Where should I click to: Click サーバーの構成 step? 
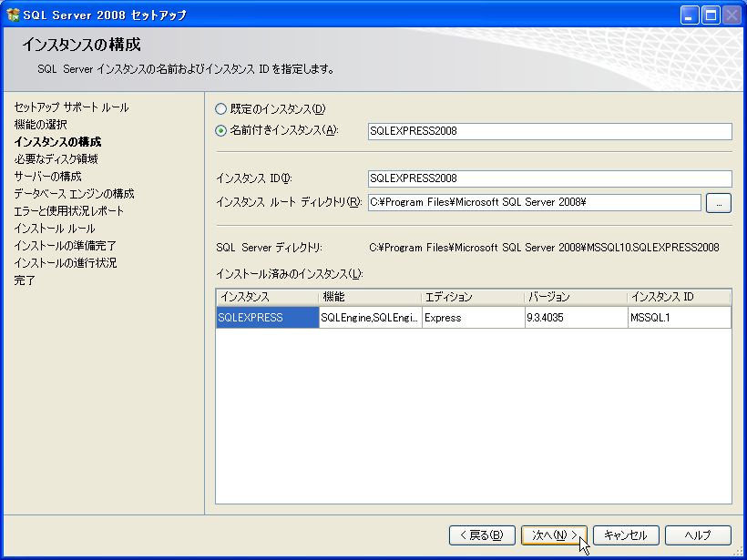47,176
